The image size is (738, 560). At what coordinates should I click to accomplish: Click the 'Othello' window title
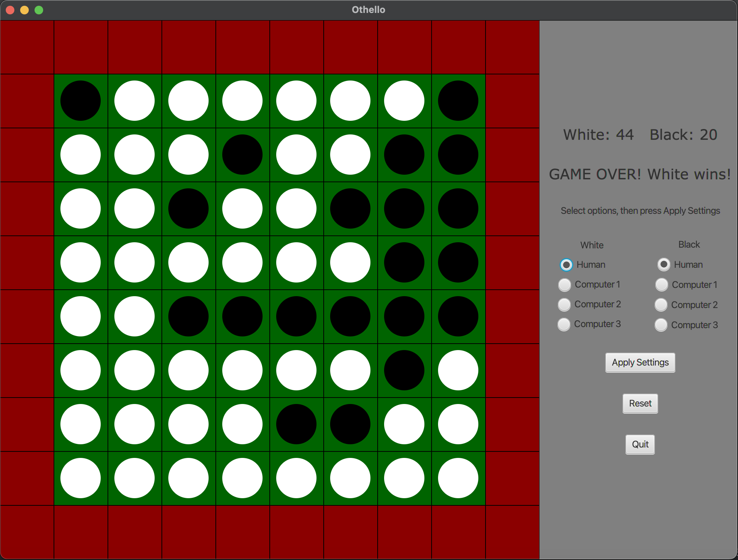point(368,10)
